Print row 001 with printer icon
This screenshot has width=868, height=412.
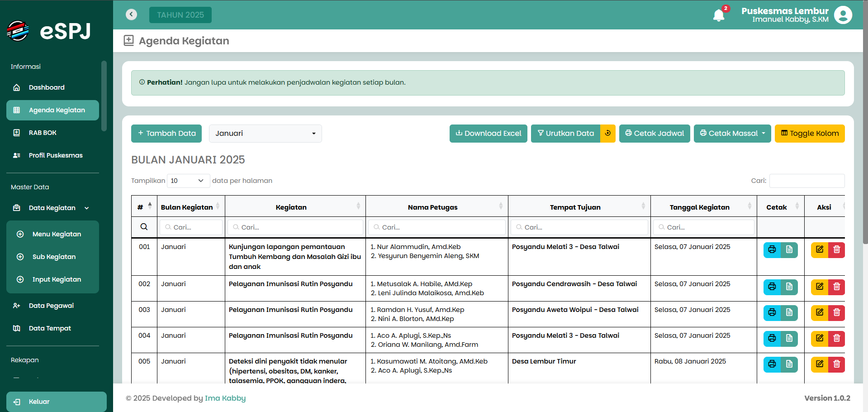(x=772, y=249)
